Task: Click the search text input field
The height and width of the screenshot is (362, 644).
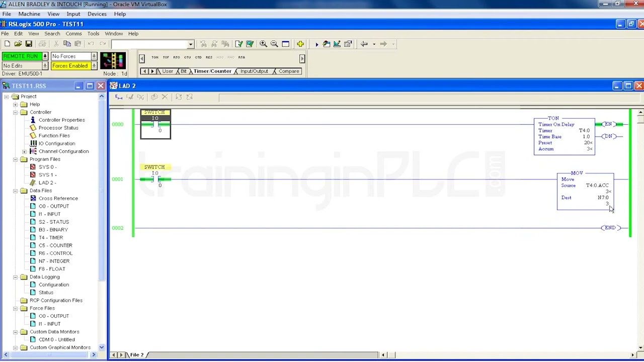Action: click(x=149, y=44)
